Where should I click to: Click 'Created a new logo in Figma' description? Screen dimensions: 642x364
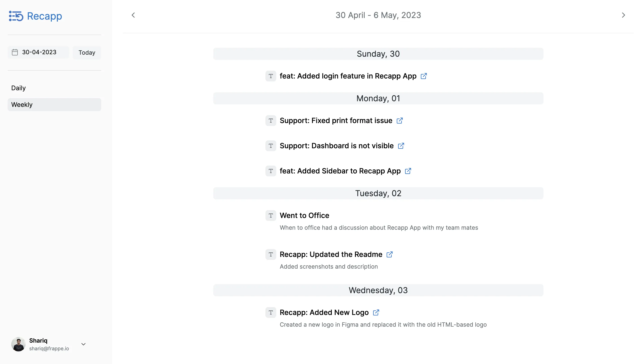pyautogui.click(x=383, y=325)
